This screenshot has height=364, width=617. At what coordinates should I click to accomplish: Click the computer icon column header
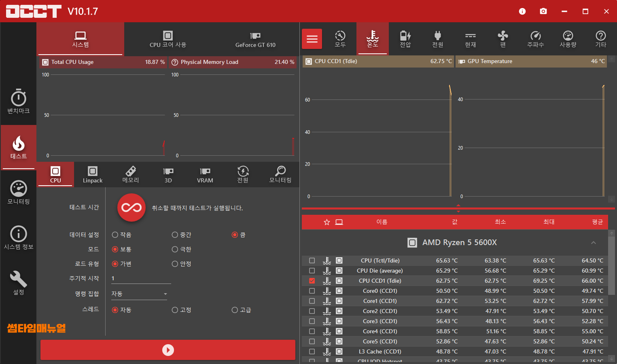pyautogui.click(x=339, y=222)
